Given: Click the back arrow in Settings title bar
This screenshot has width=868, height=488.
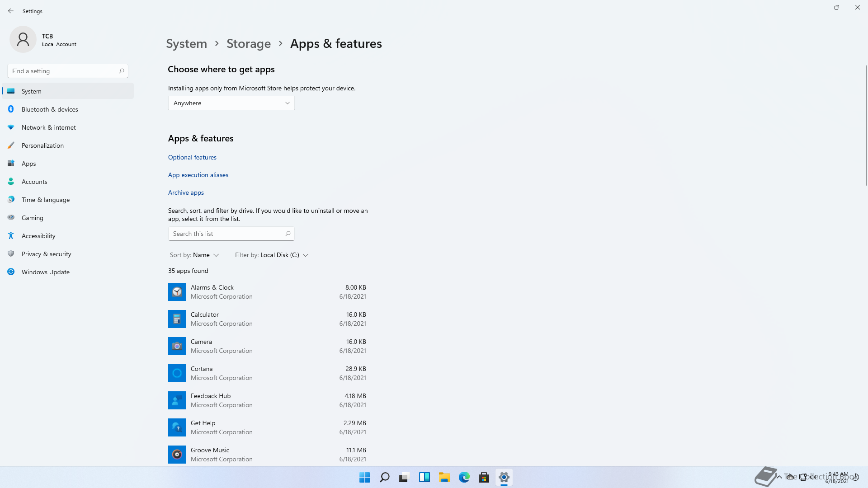Looking at the screenshot, I should (11, 11).
